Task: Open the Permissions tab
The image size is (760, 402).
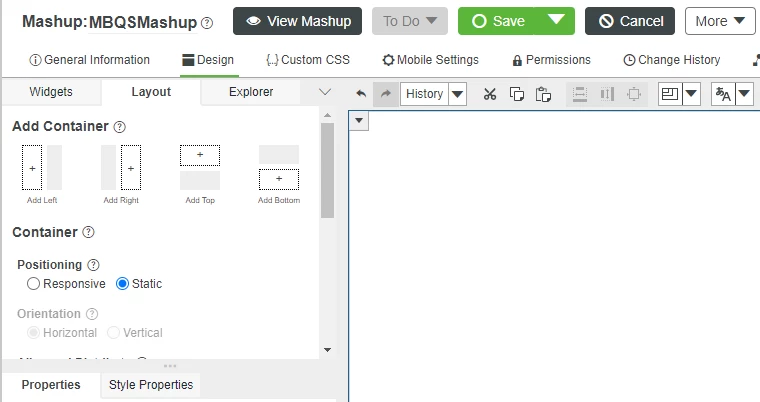Action: click(552, 60)
